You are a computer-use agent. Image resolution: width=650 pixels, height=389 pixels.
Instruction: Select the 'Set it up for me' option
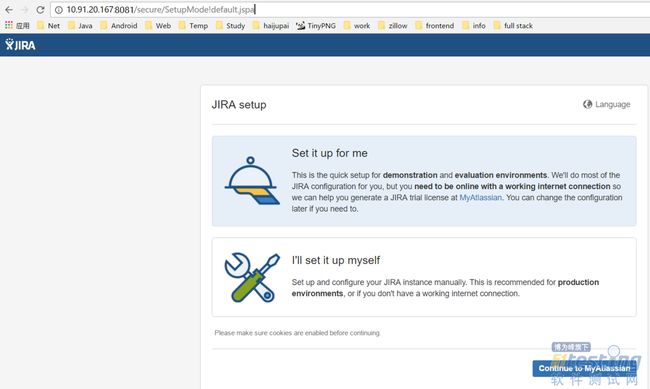click(424, 181)
